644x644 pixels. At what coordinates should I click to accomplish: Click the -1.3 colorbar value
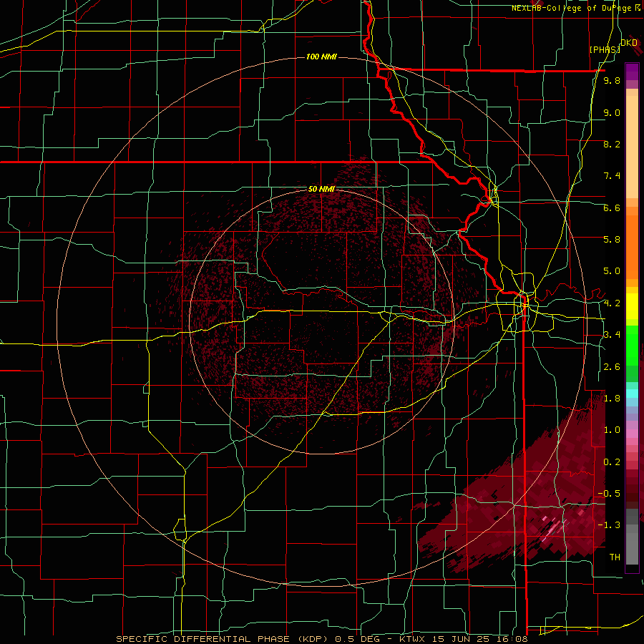(609, 525)
